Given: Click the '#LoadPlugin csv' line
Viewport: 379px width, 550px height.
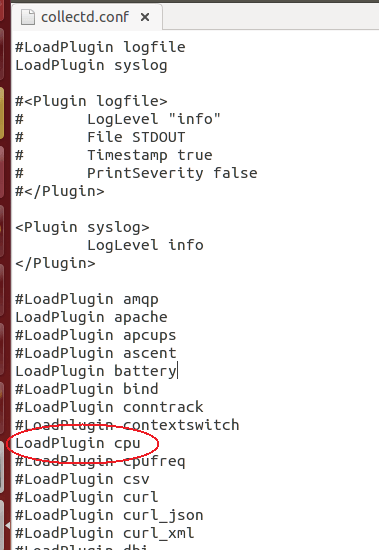Looking at the screenshot, I should pos(82,479).
